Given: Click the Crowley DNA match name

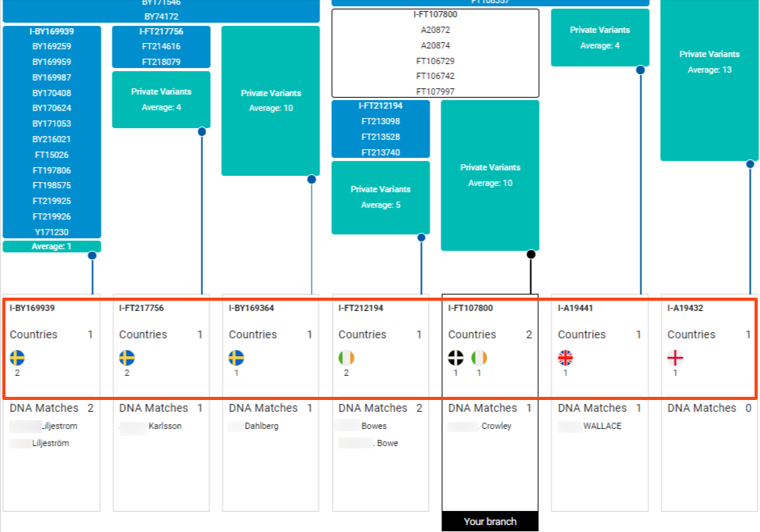Looking at the screenshot, I should [x=496, y=426].
